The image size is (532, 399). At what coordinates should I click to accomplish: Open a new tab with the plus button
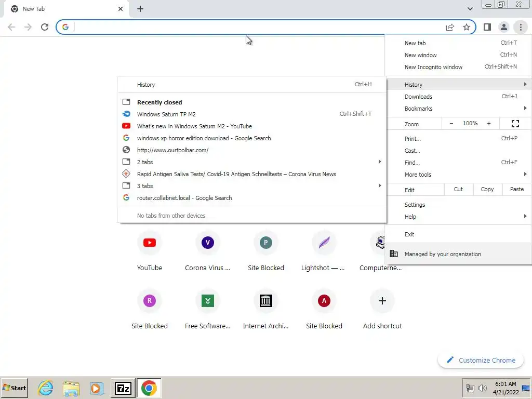click(x=140, y=9)
